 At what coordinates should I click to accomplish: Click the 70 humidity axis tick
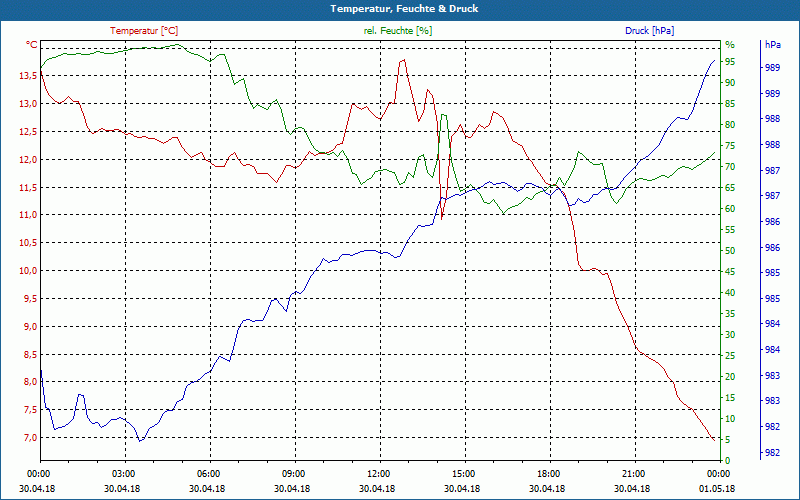730,167
